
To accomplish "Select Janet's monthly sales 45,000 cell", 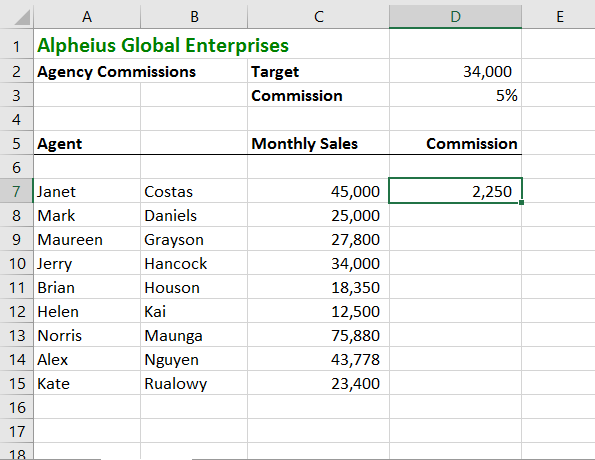I will 318,191.
